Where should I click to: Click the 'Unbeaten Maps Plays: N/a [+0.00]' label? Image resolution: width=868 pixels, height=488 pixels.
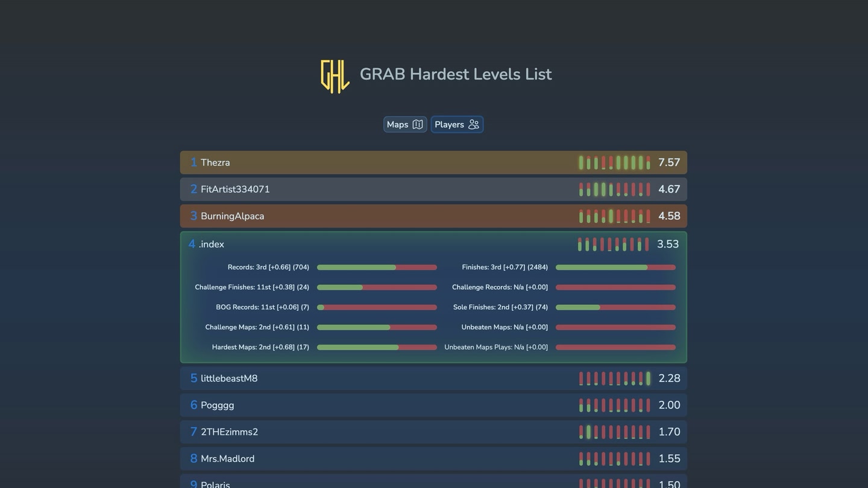(496, 347)
